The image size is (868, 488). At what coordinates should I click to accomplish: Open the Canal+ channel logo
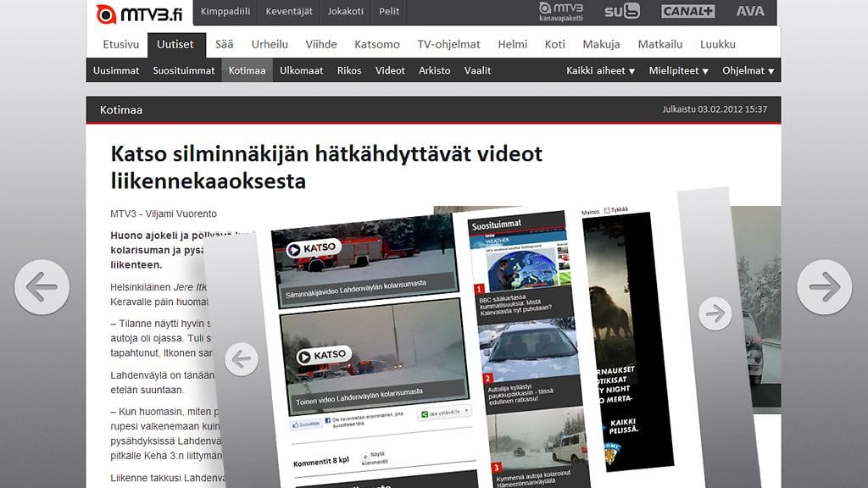coord(687,12)
